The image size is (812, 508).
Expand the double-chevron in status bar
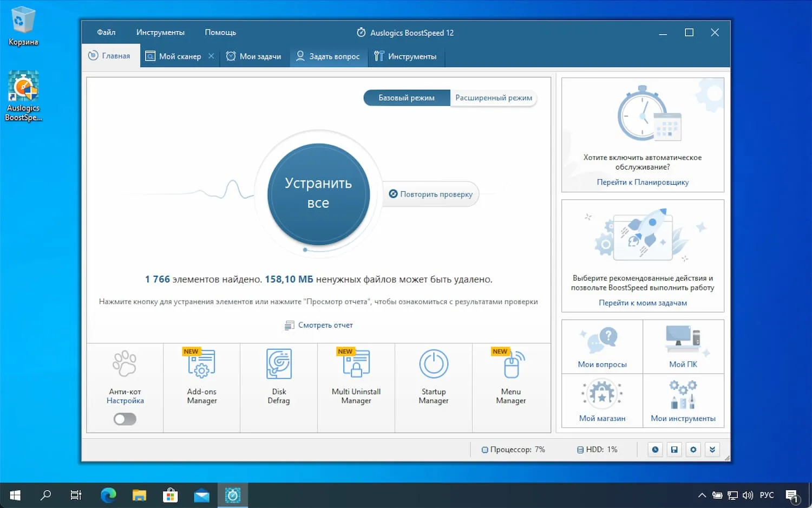[x=712, y=450]
